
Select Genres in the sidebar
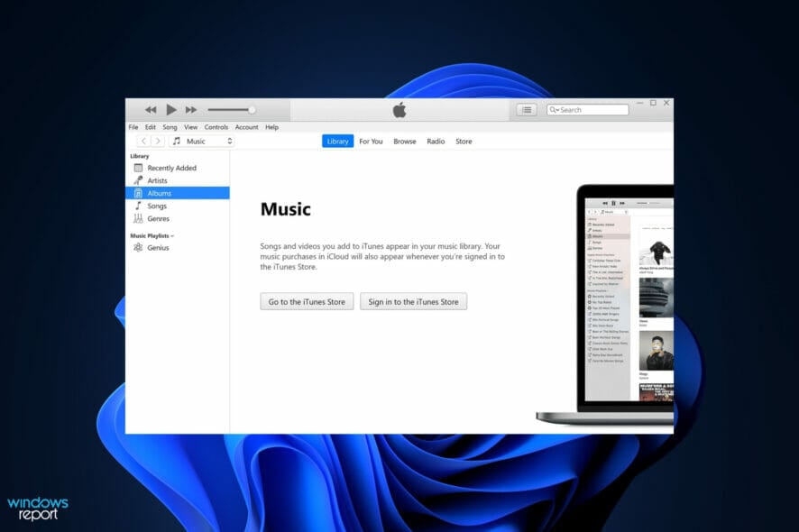pyautogui.click(x=178, y=218)
